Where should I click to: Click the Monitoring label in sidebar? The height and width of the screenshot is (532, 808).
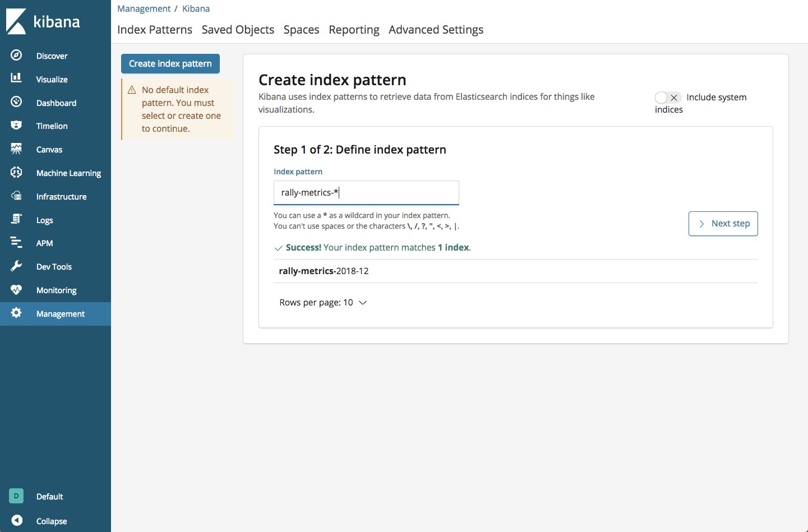point(56,290)
